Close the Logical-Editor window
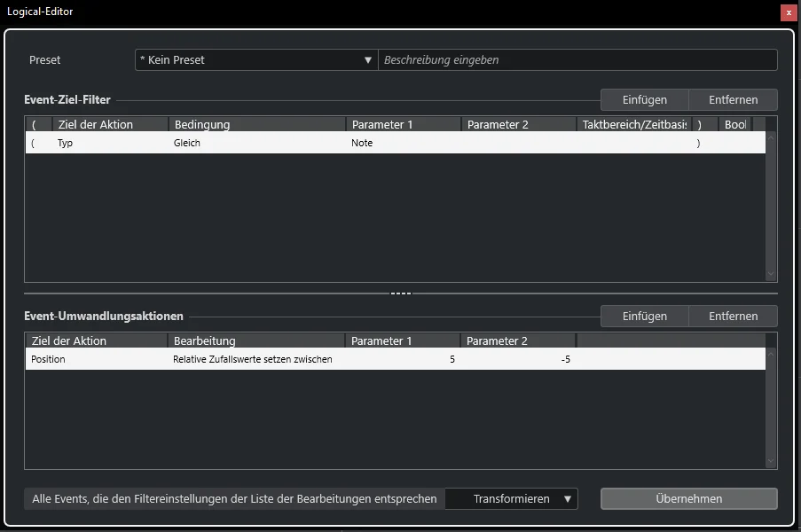801x532 pixels. [x=789, y=12]
